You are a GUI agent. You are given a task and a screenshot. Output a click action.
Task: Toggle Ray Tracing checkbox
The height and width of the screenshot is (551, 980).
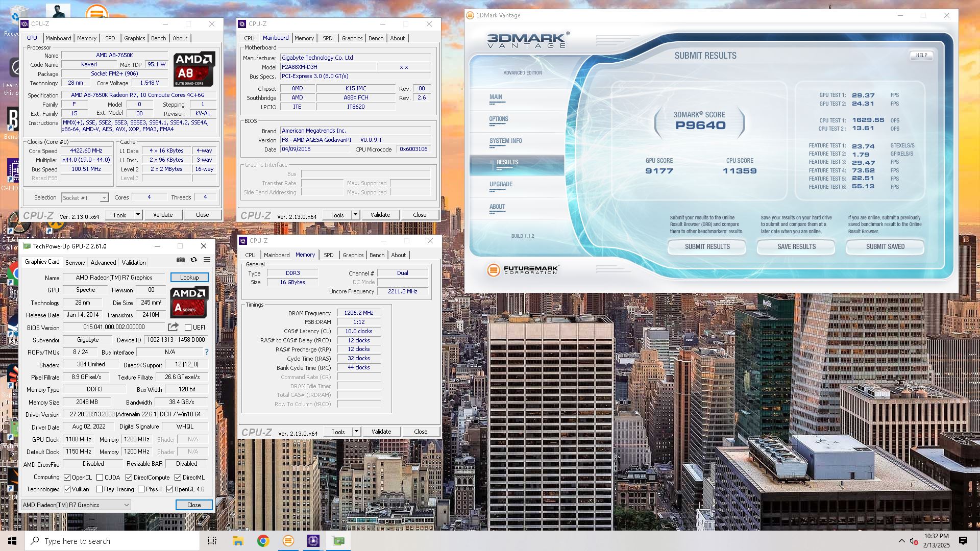99,489
